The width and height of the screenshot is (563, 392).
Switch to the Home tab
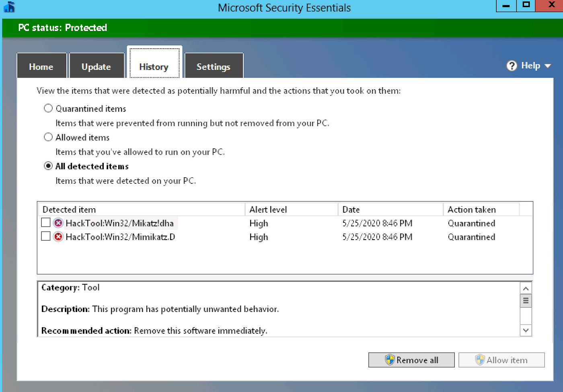(x=41, y=66)
